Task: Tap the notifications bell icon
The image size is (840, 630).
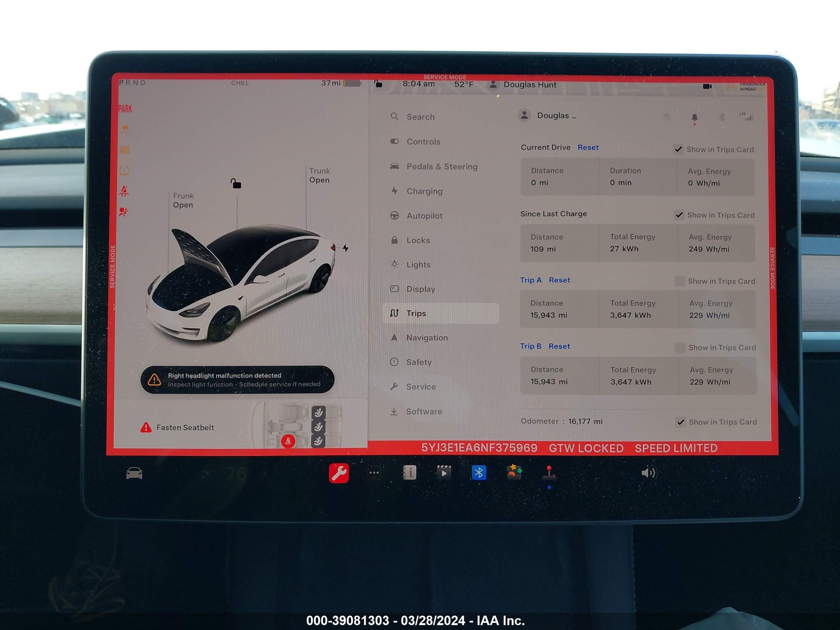Action: (695, 117)
